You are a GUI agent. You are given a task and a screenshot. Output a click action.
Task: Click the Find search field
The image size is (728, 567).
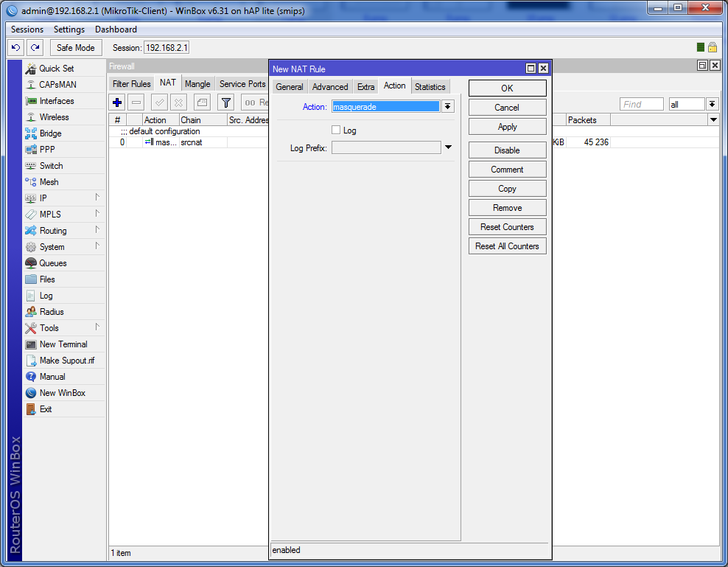(x=641, y=104)
